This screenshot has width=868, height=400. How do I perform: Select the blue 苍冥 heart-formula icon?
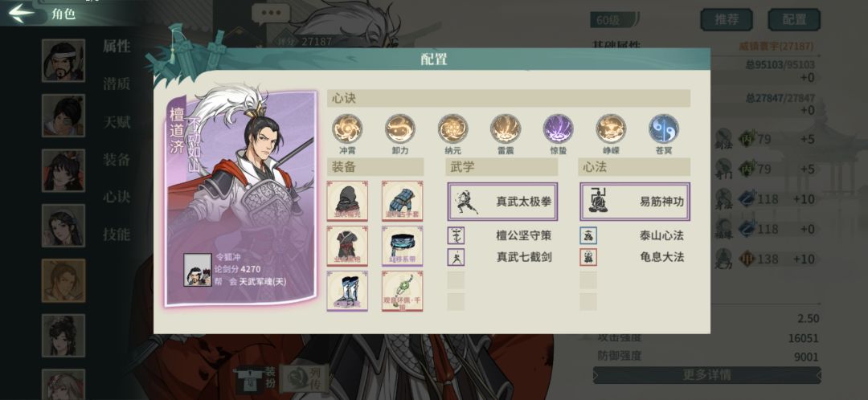pyautogui.click(x=664, y=129)
